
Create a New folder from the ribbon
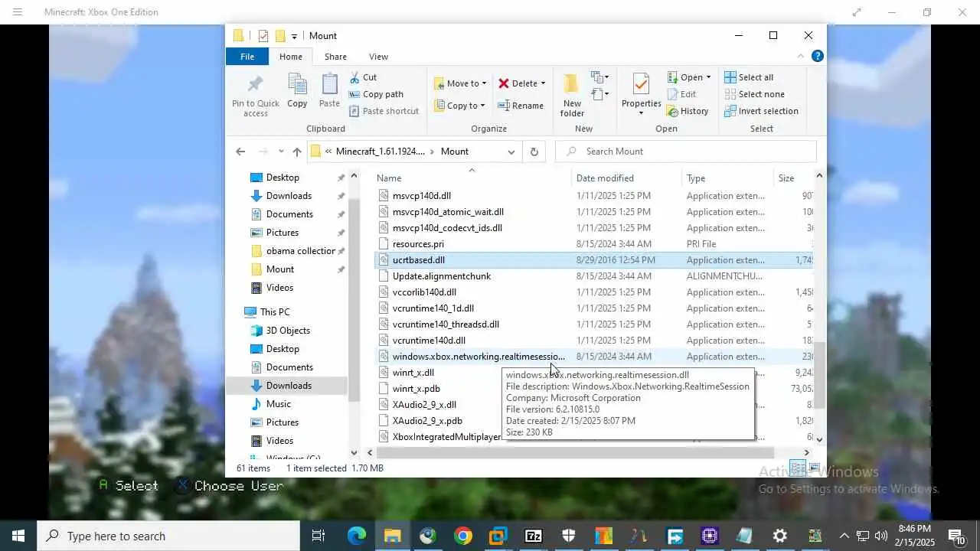tap(571, 95)
